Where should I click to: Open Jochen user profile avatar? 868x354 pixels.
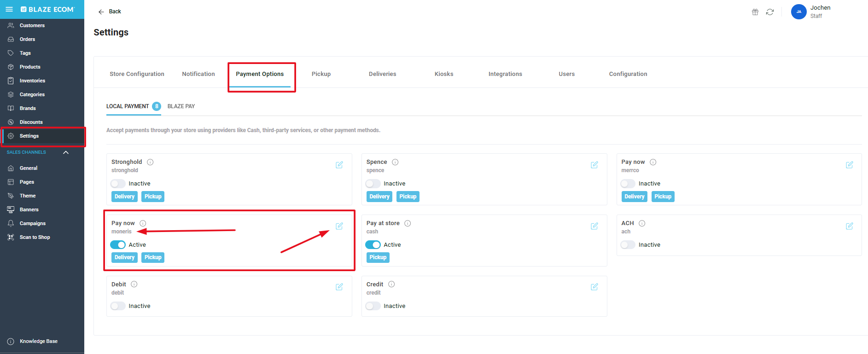[798, 12]
